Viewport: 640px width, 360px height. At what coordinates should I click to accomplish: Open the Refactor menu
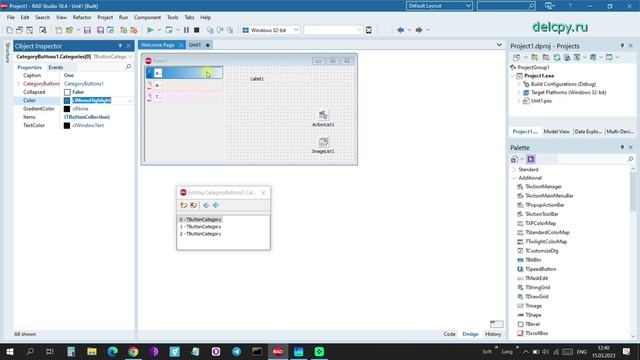pyautogui.click(x=82, y=18)
